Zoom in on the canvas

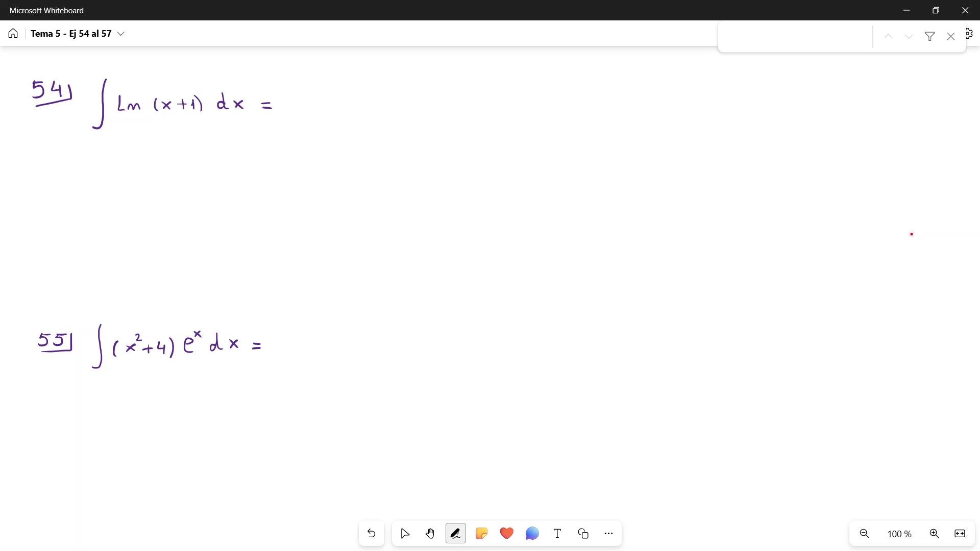tap(934, 534)
